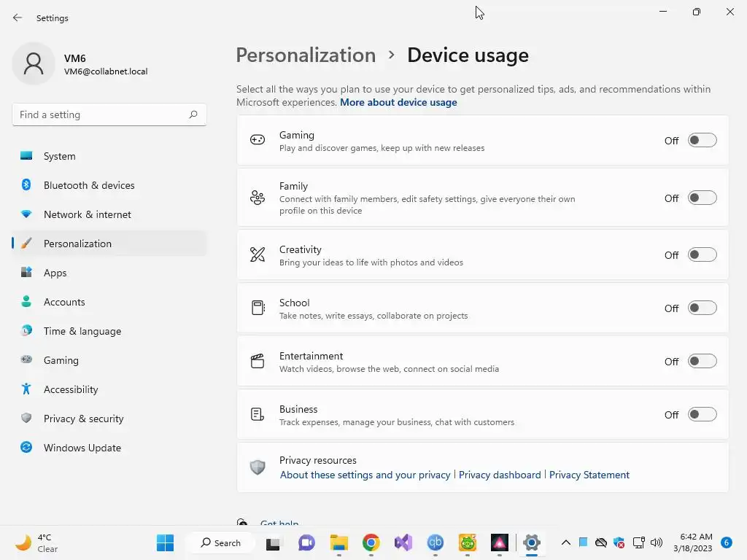Switch on the Creativity toggle
The height and width of the screenshot is (560, 747).
click(702, 255)
